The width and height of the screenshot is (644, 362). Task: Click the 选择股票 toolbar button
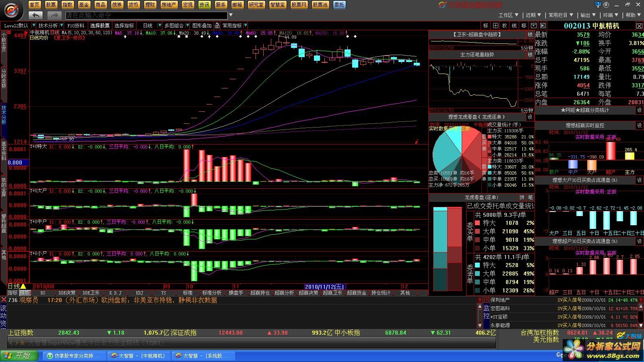click(x=100, y=25)
